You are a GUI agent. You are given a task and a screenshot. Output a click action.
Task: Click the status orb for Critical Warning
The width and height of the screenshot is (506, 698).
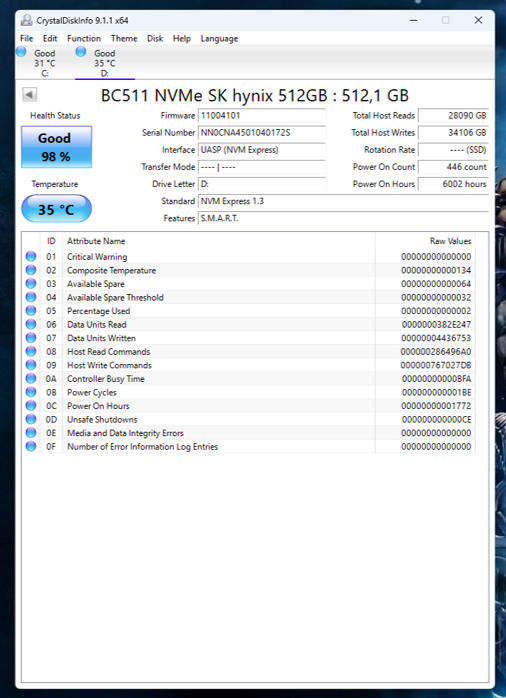(x=31, y=256)
